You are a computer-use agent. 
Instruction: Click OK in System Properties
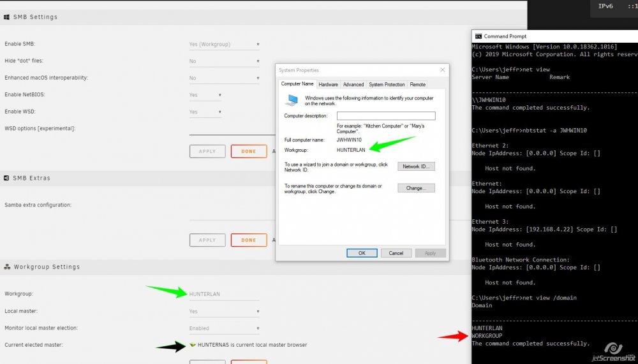coord(362,253)
